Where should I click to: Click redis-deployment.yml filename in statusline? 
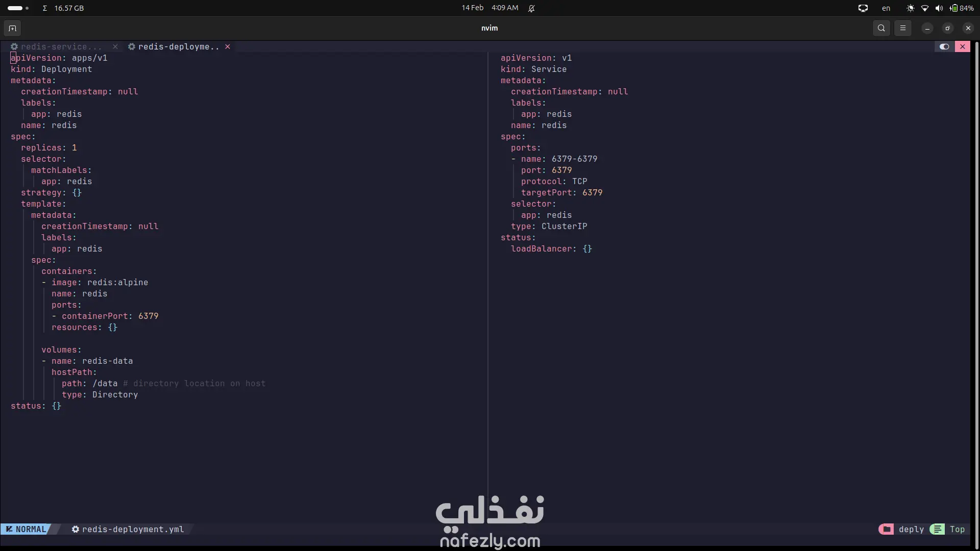pyautogui.click(x=132, y=529)
